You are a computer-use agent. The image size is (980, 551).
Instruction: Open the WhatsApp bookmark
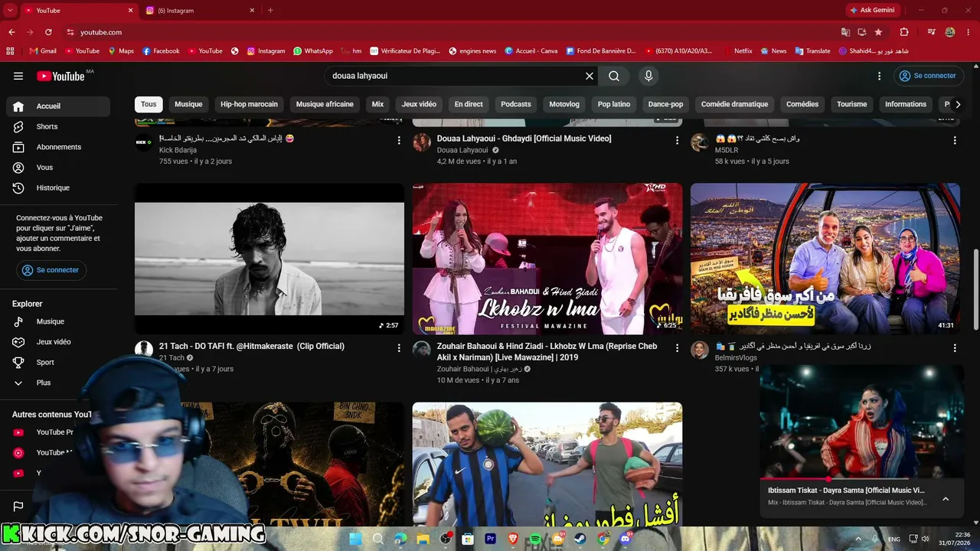pos(312,51)
